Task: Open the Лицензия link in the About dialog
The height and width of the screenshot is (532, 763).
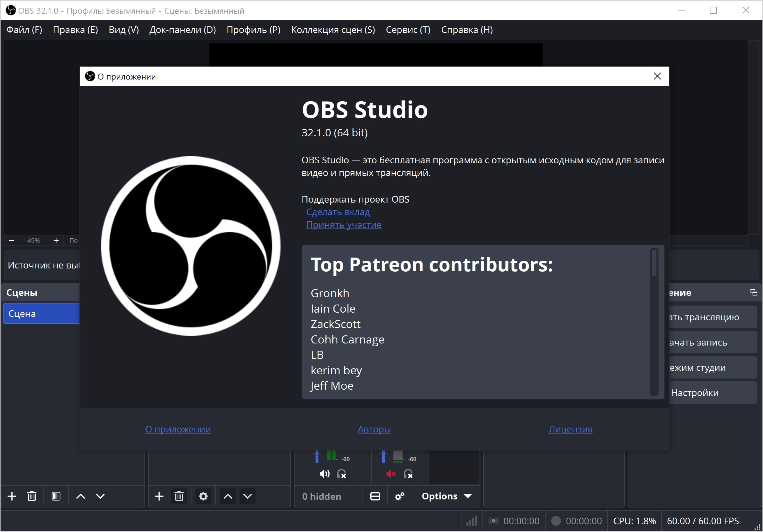Action: click(x=570, y=429)
